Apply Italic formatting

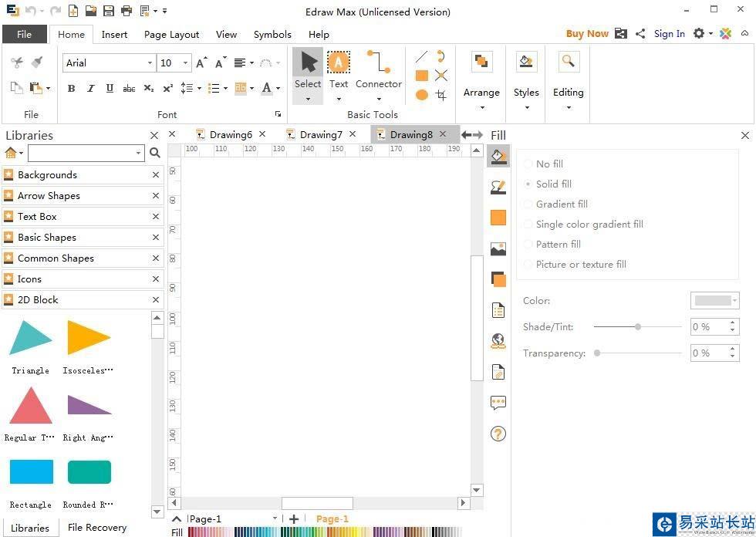click(91, 88)
